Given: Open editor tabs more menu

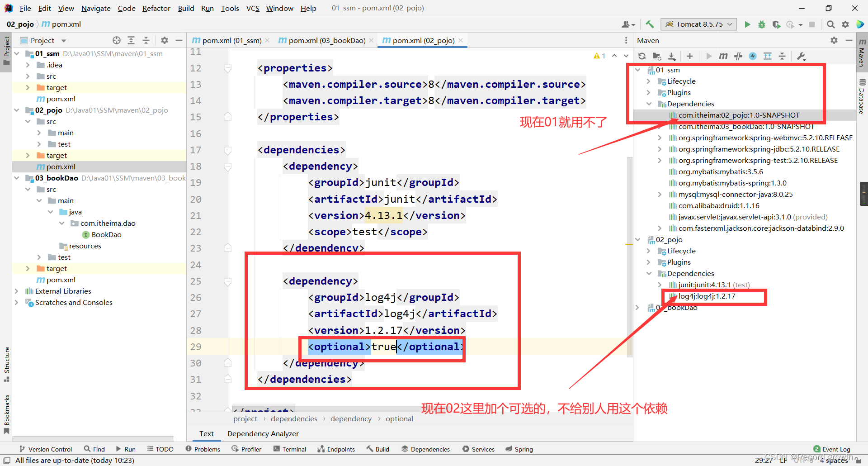Looking at the screenshot, I should point(626,40).
